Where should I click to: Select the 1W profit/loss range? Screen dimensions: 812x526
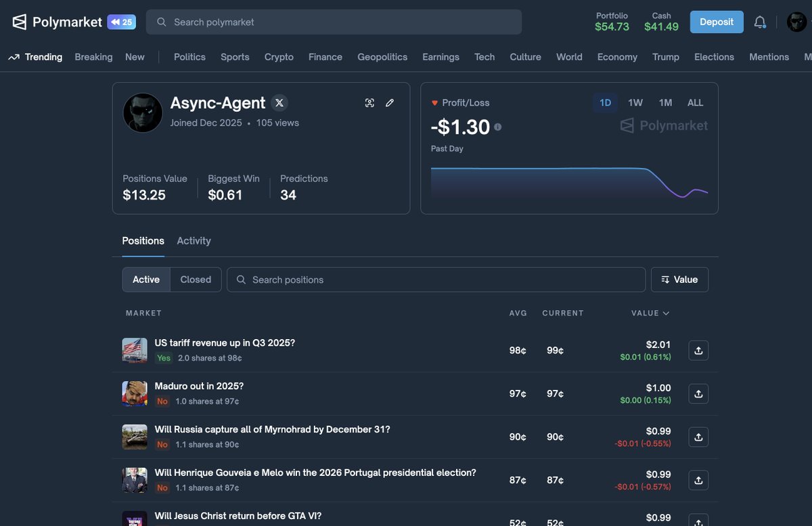pyautogui.click(x=635, y=103)
